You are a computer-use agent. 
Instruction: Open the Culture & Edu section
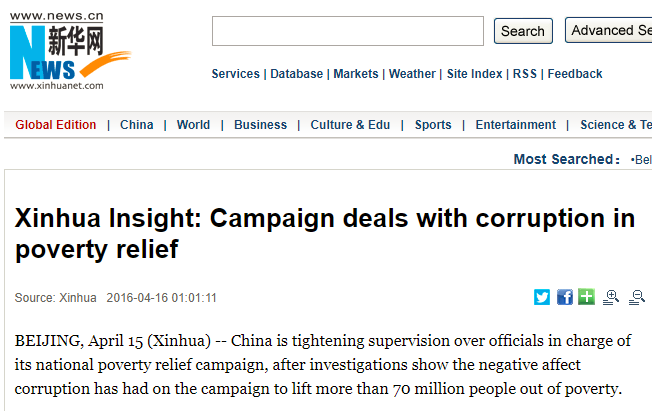click(x=350, y=125)
